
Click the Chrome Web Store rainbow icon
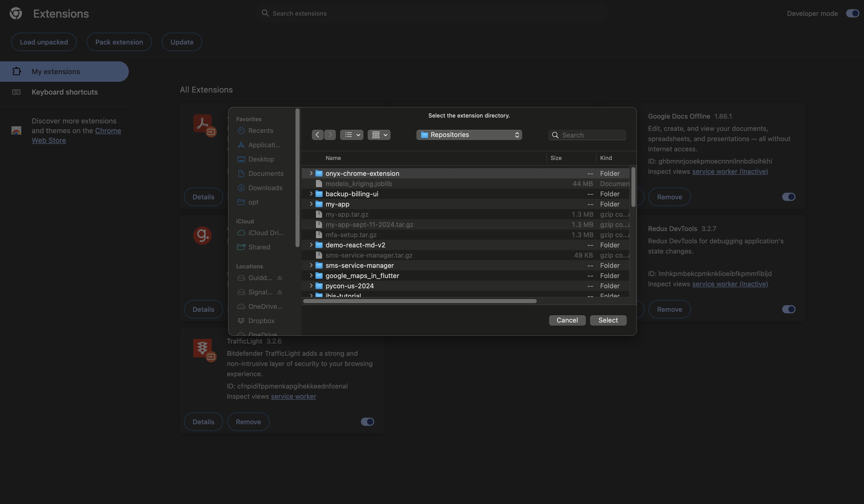(x=16, y=130)
